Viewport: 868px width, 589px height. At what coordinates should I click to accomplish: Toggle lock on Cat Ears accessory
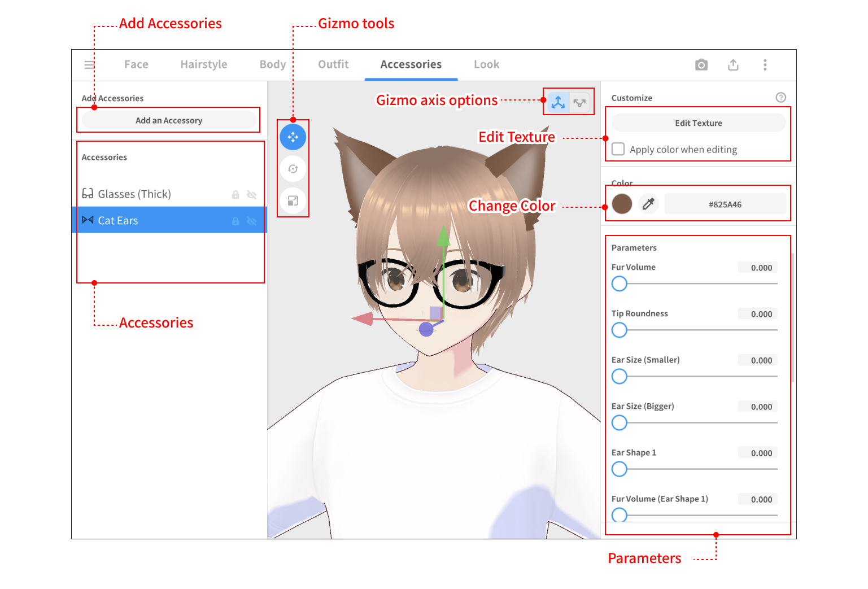(235, 221)
